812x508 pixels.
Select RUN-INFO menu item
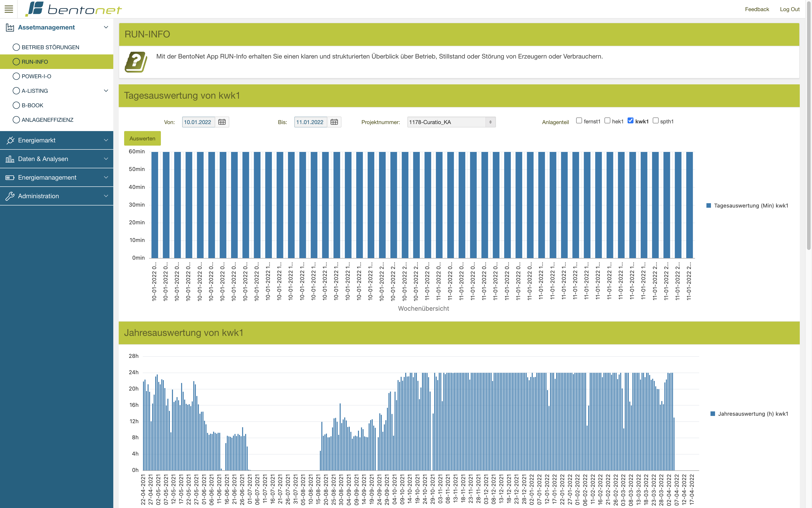coord(57,61)
